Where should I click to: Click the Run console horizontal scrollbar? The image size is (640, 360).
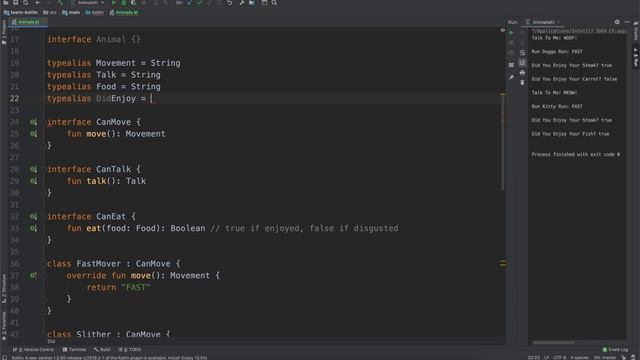point(554,342)
